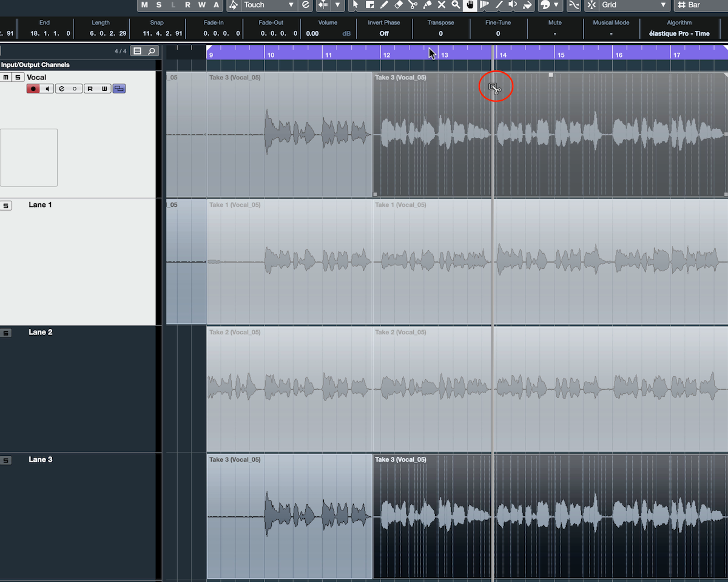Toggle Show Lanes button on Vocal track
Image resolution: width=728 pixels, height=582 pixels.
(x=119, y=89)
